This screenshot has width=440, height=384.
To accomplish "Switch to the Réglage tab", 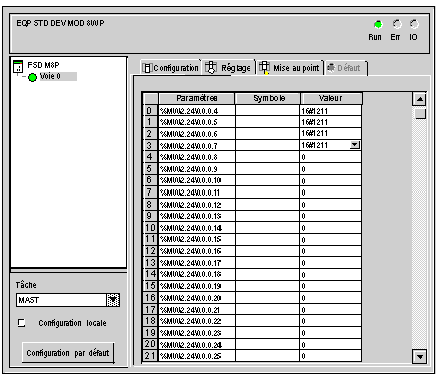I will (x=228, y=68).
